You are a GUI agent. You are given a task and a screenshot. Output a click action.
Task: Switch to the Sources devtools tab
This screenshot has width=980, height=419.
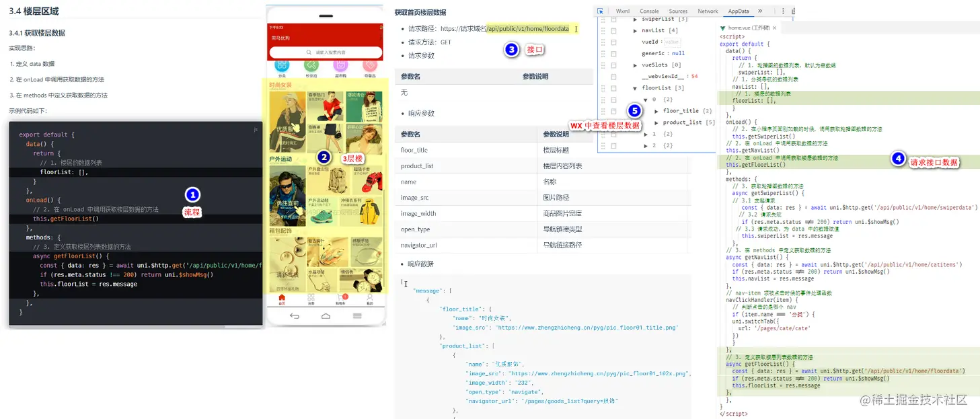pos(678,11)
